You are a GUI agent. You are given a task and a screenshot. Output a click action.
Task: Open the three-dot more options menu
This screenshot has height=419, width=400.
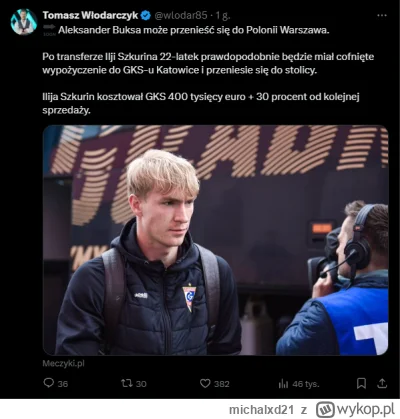click(x=382, y=15)
